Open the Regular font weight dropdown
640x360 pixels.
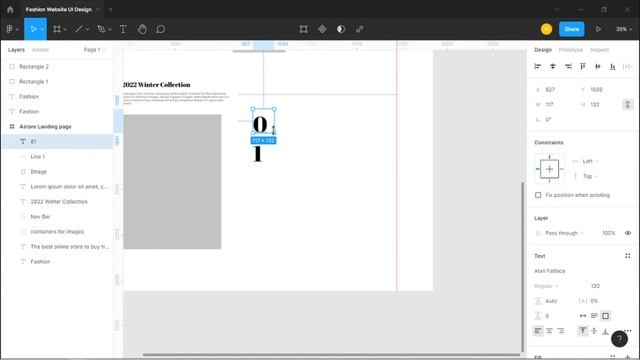click(546, 286)
